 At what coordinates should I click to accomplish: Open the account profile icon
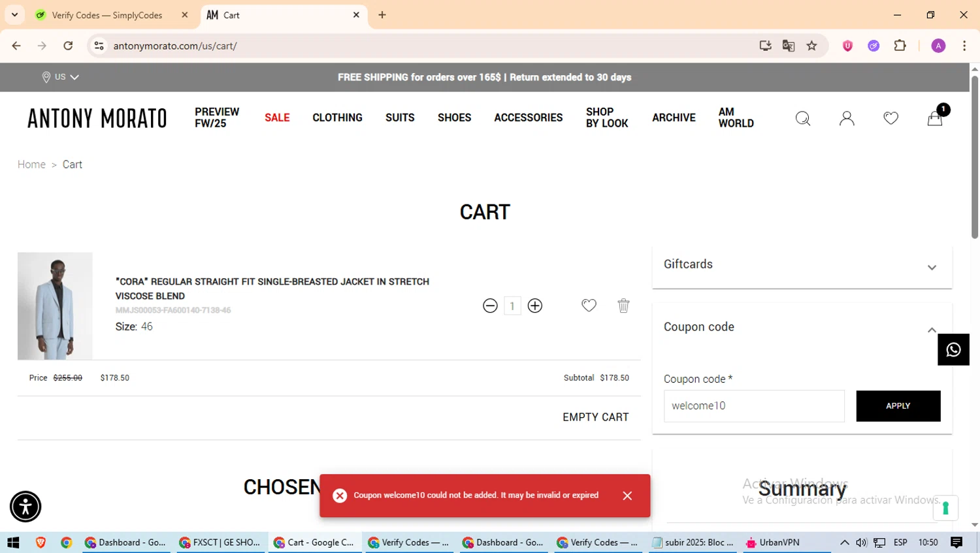(x=847, y=118)
